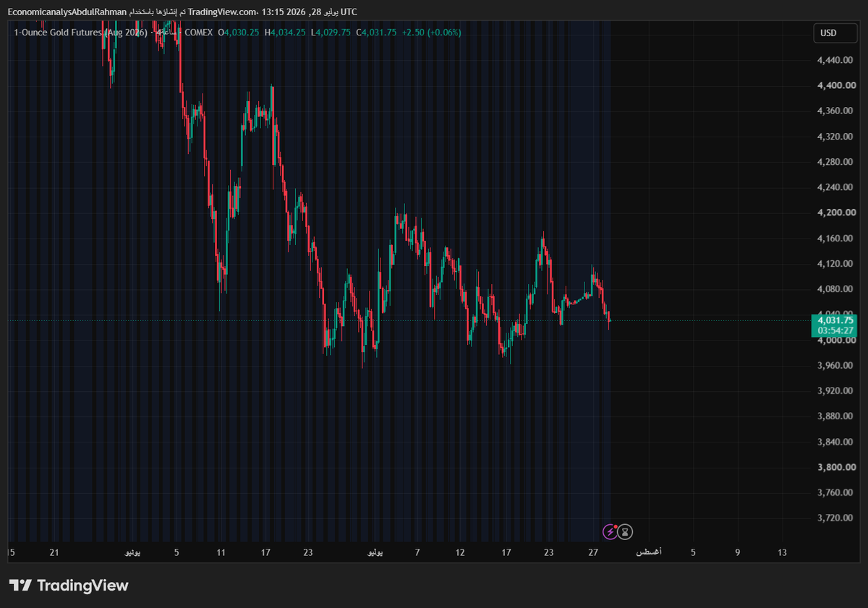Click the close value C4,031.75
Screen dimensions: 868x608
pos(376,33)
